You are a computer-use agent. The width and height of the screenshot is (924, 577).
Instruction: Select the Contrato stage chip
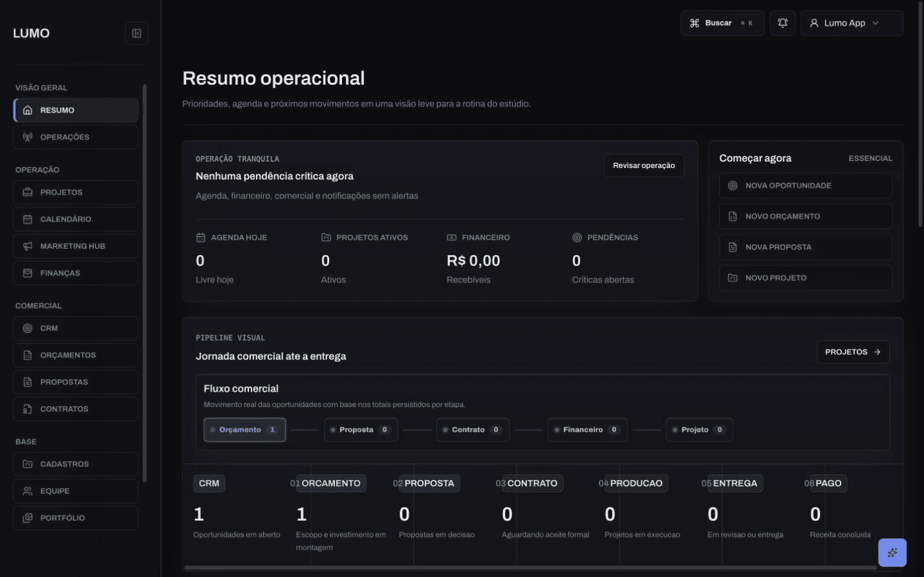pos(473,430)
